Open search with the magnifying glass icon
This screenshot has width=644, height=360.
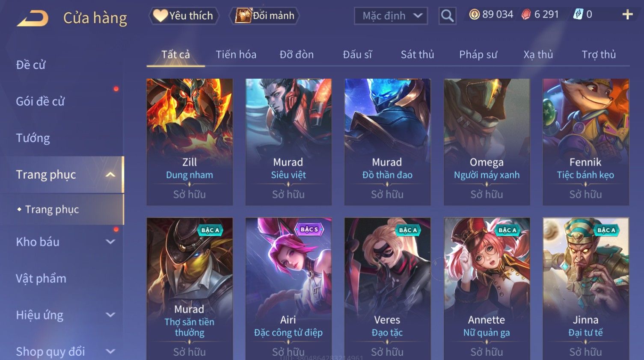[x=447, y=16]
